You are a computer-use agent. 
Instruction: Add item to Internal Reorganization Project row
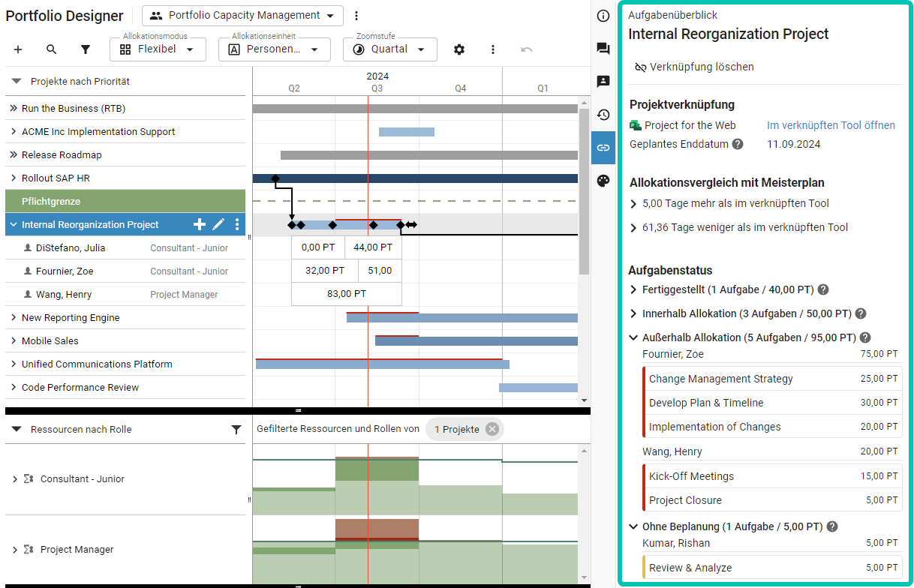[x=200, y=224]
